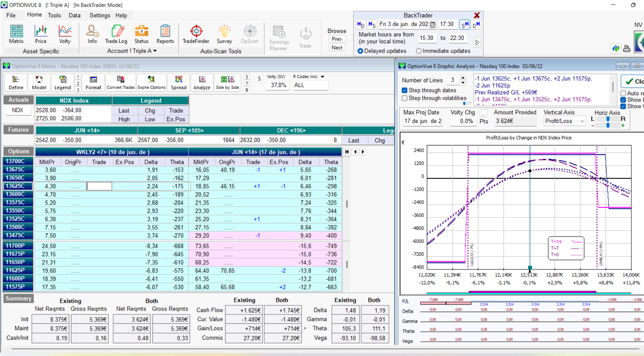
Task: Uncheck Step through dates checkbox
Action: 405,90
